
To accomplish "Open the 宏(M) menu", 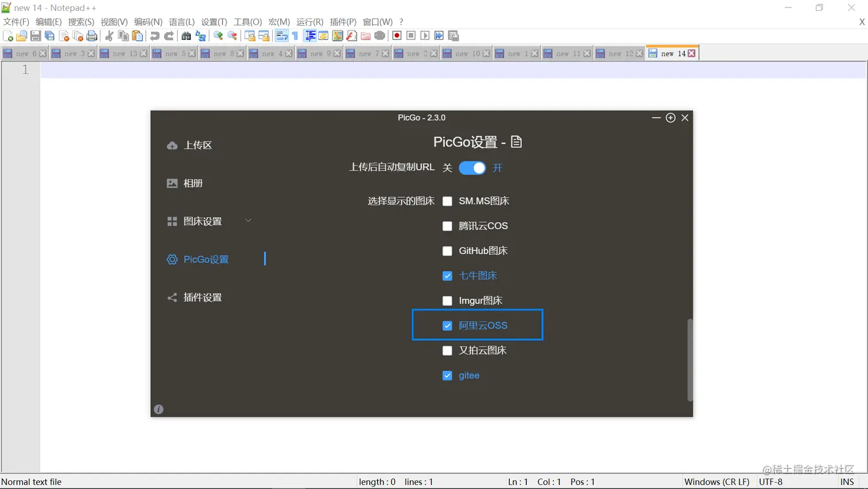I will [x=279, y=21].
